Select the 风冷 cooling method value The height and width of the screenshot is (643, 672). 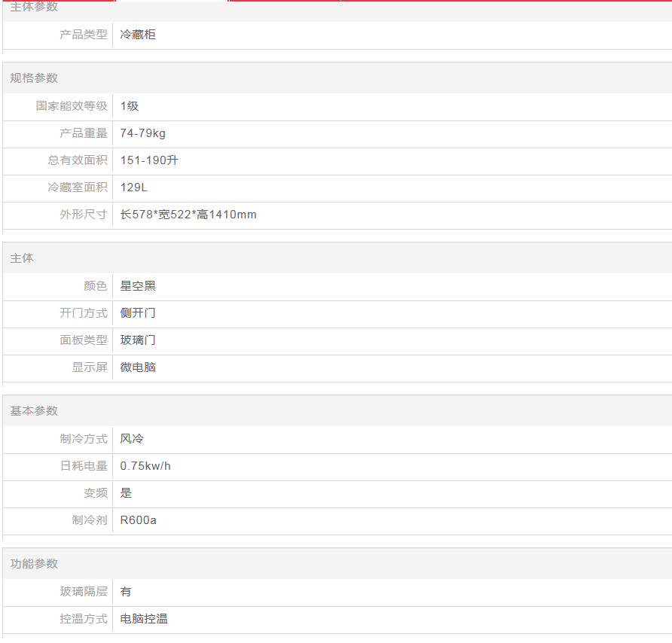pos(132,439)
